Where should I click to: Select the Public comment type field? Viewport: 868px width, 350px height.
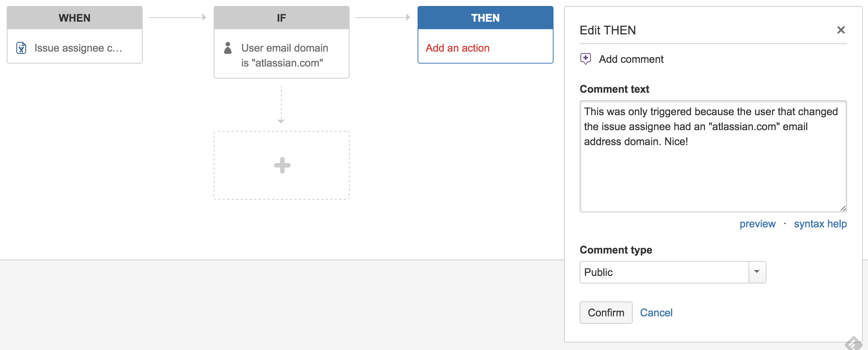pyautogui.click(x=664, y=272)
